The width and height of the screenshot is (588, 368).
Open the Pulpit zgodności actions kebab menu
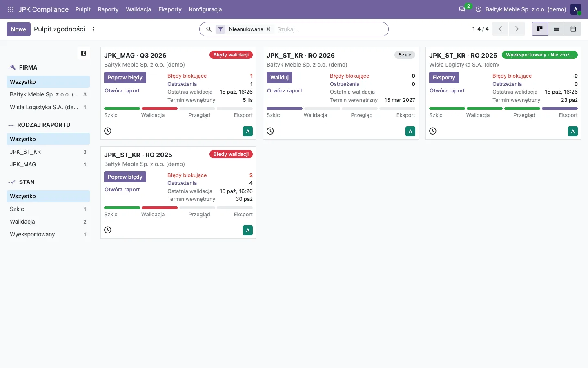point(94,29)
